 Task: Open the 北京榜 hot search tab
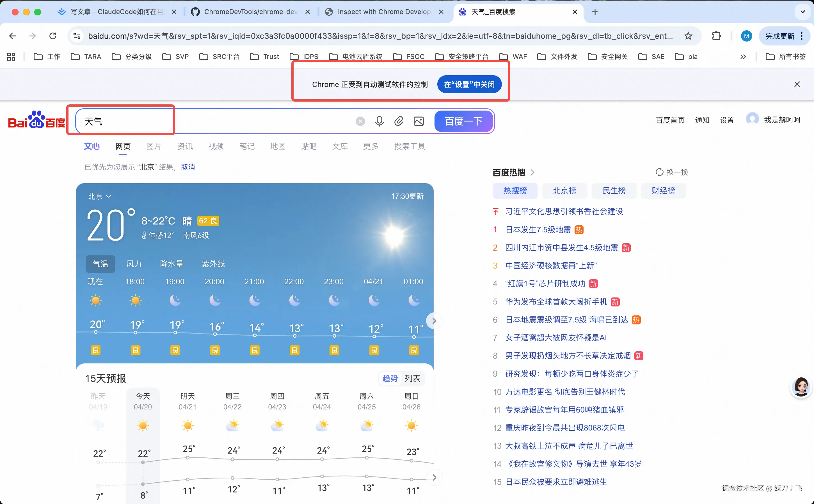564,191
